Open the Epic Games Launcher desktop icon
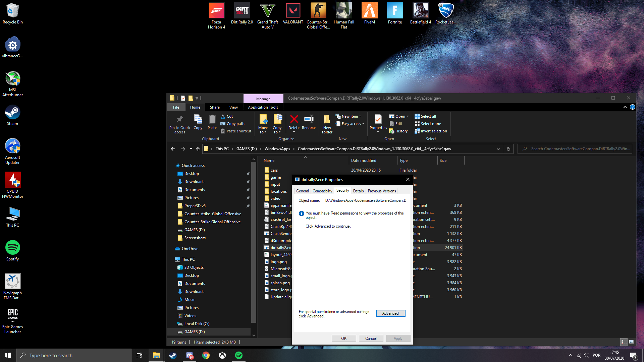This screenshot has height=362, width=644. tap(12, 321)
